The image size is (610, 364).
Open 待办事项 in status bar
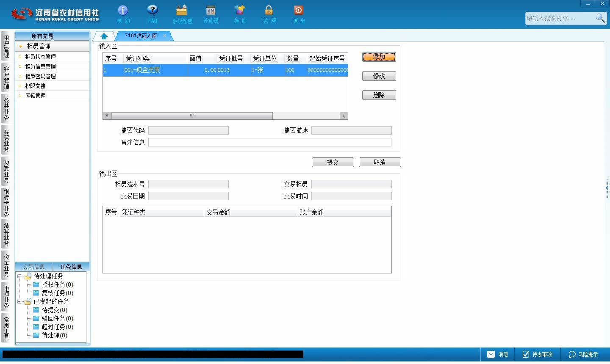(537, 354)
